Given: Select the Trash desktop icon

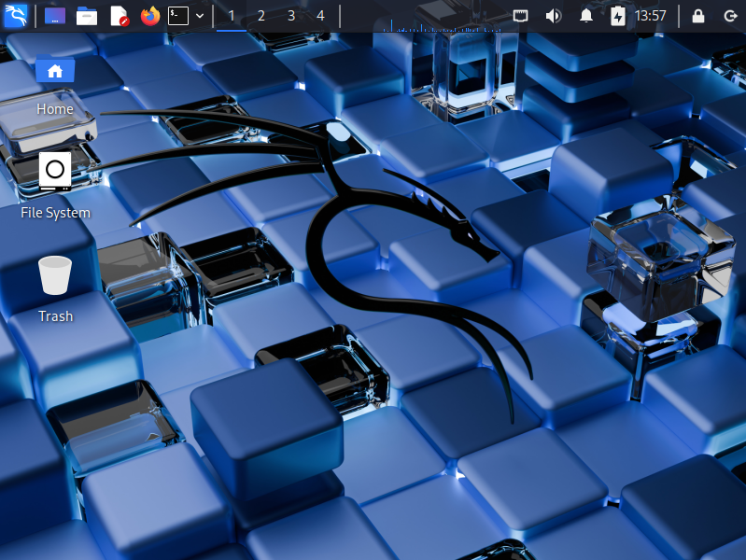Looking at the screenshot, I should (55, 275).
